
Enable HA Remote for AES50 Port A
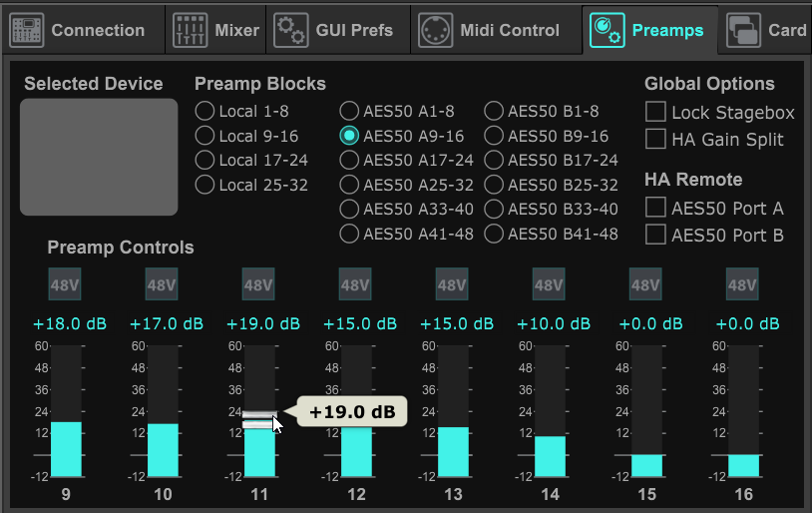(x=655, y=208)
